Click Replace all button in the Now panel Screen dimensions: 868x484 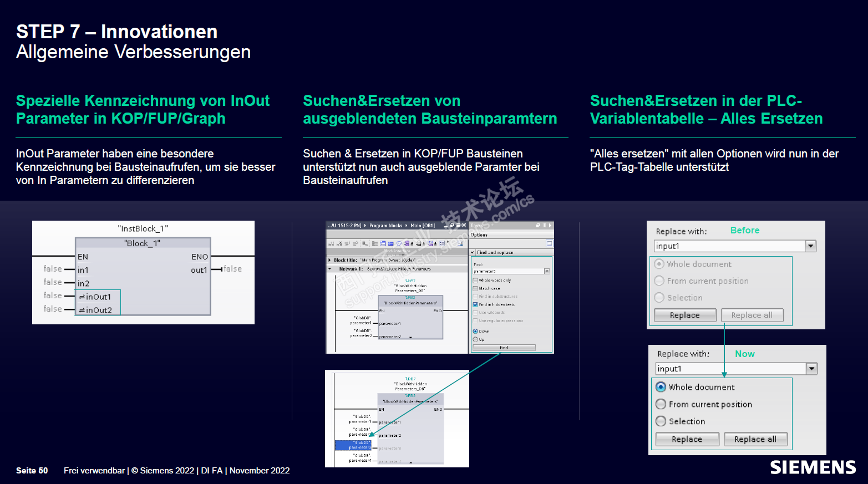[755, 439]
